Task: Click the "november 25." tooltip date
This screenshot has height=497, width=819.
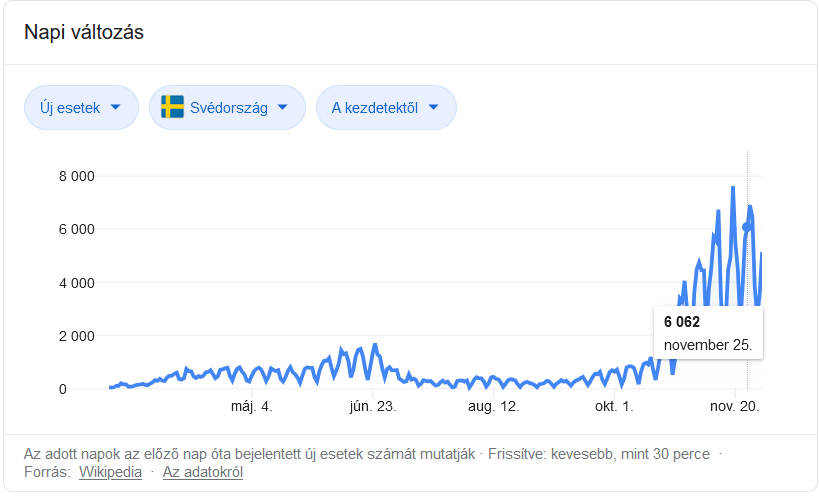Action: [x=707, y=345]
